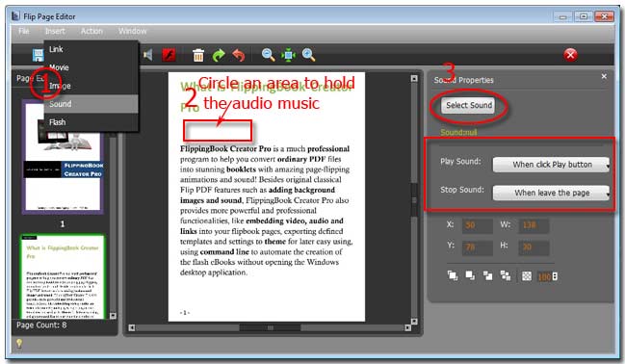Click the red X exit editor icon
The width and height of the screenshot is (625, 364).
570,55
